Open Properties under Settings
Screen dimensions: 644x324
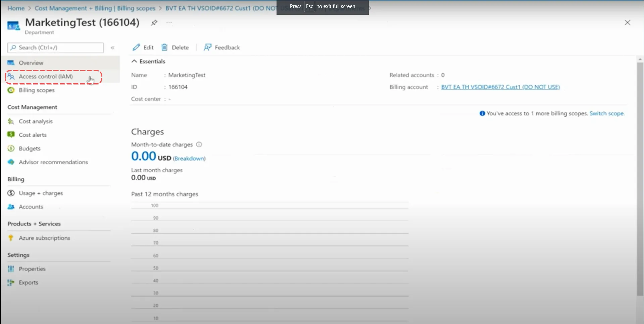[32, 269]
